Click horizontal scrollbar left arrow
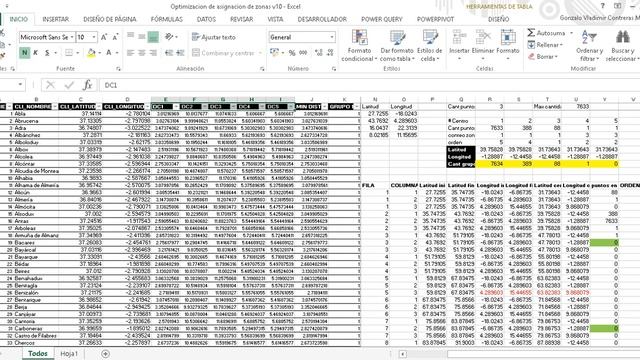The height and width of the screenshot is (360, 640). (x=402, y=354)
